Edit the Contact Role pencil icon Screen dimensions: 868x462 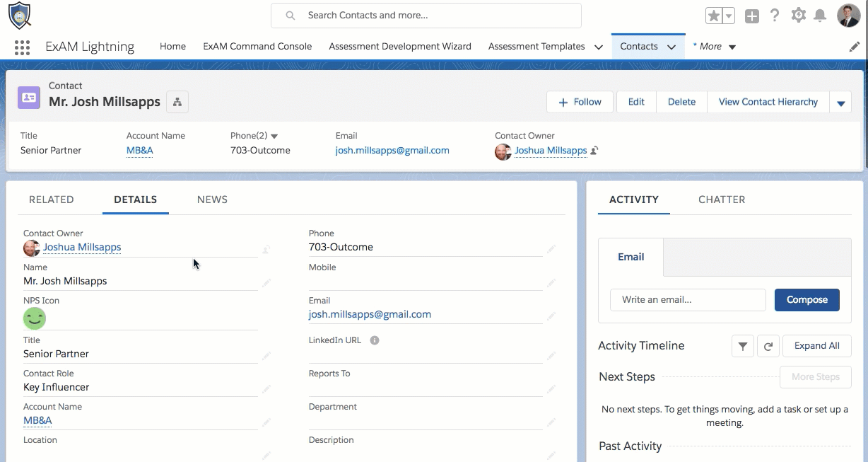(266, 389)
